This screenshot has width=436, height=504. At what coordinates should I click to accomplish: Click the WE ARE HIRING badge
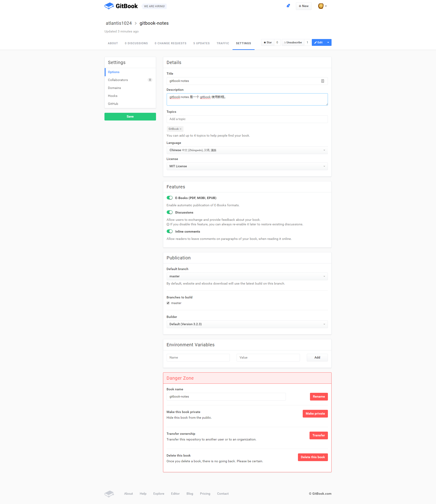click(154, 6)
